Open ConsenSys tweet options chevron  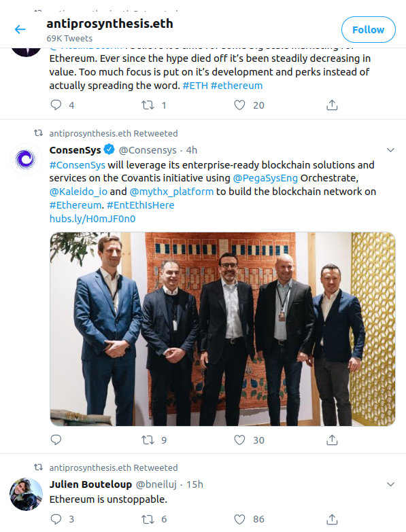coord(391,150)
